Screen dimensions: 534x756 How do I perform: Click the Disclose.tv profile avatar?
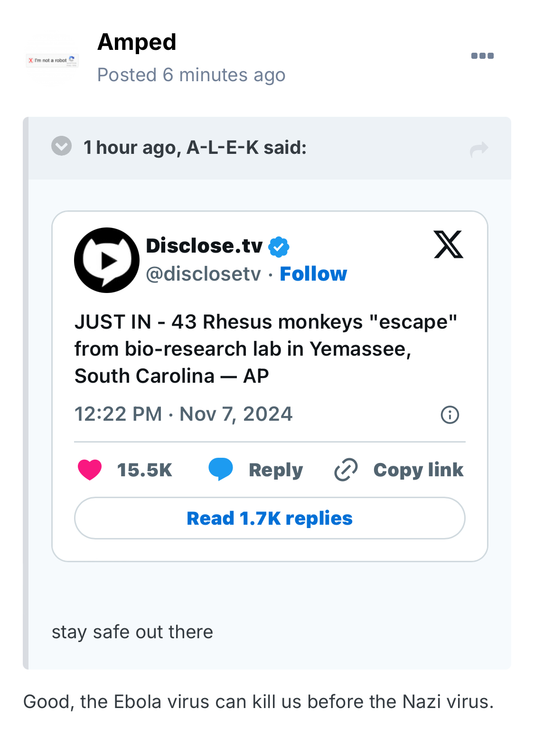pos(107,260)
